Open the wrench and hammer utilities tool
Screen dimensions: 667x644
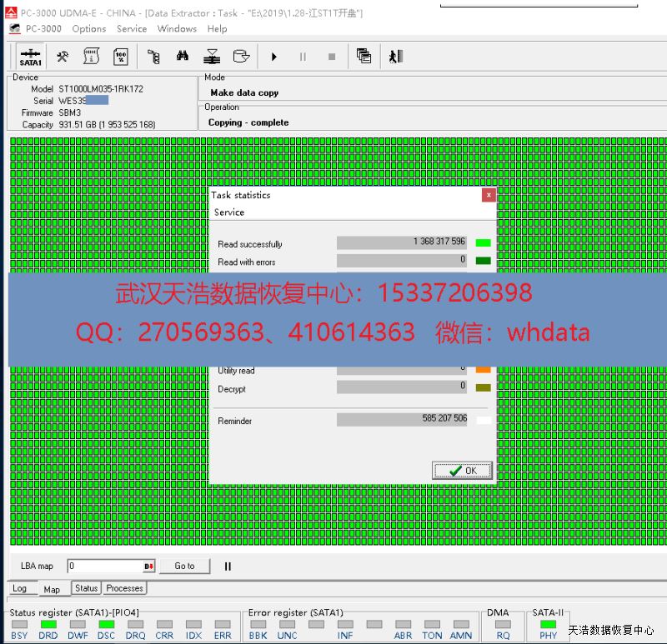63,57
